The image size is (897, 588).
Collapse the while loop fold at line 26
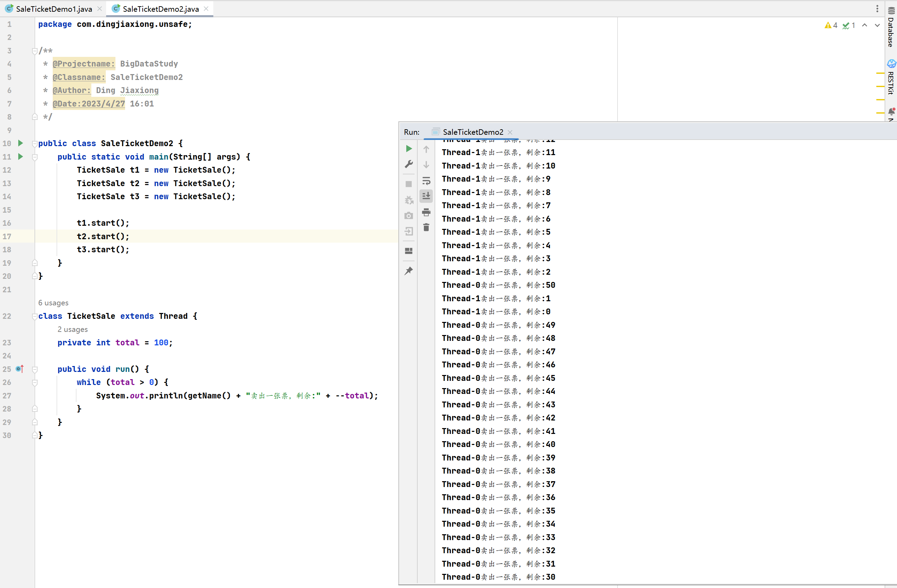[35, 383]
